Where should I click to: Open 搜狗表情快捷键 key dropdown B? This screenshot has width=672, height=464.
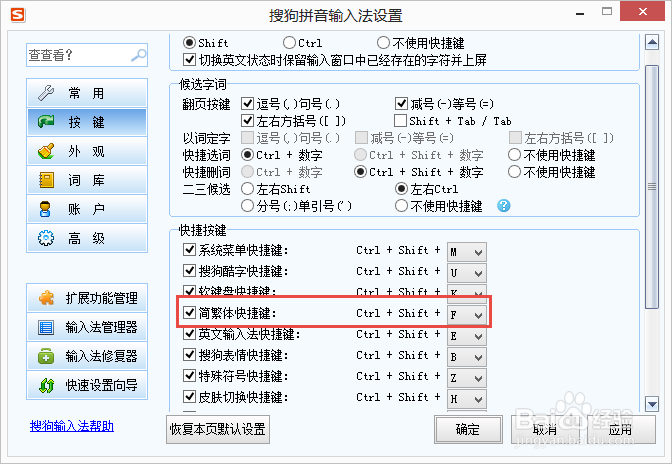coord(467,357)
